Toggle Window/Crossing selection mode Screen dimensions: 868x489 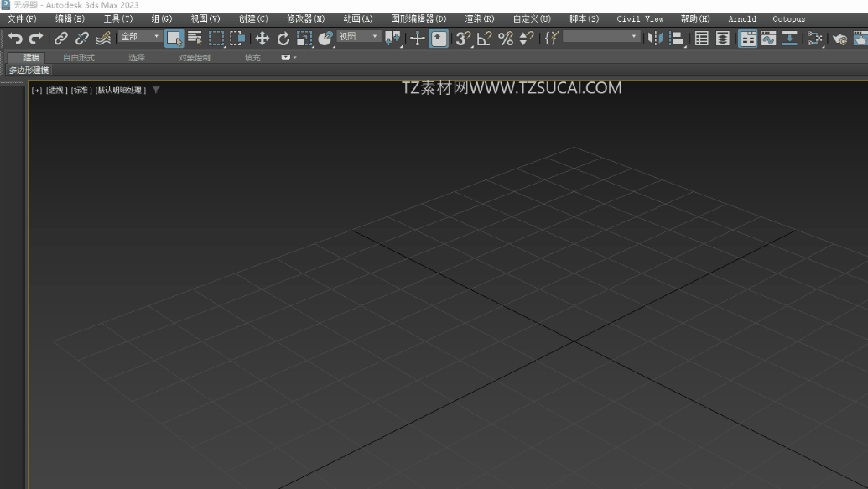pyautogui.click(x=237, y=39)
